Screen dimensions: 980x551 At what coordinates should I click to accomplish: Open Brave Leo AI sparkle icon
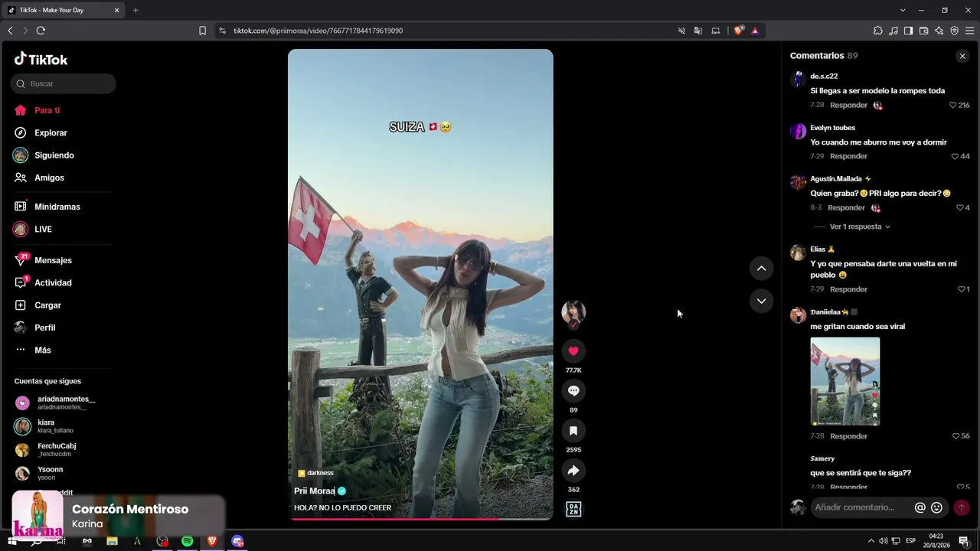[939, 31]
